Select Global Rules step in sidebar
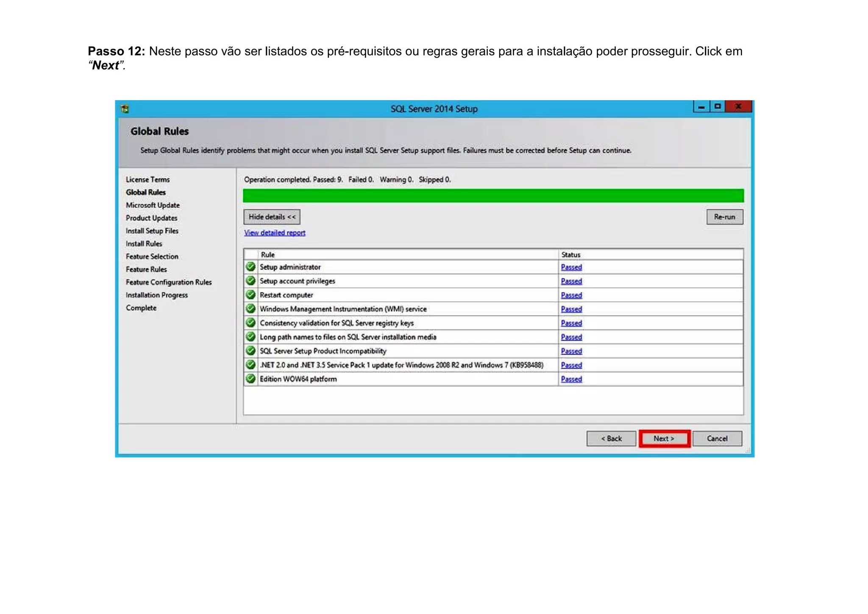Image resolution: width=868 pixels, height=614 pixels. coord(145,192)
